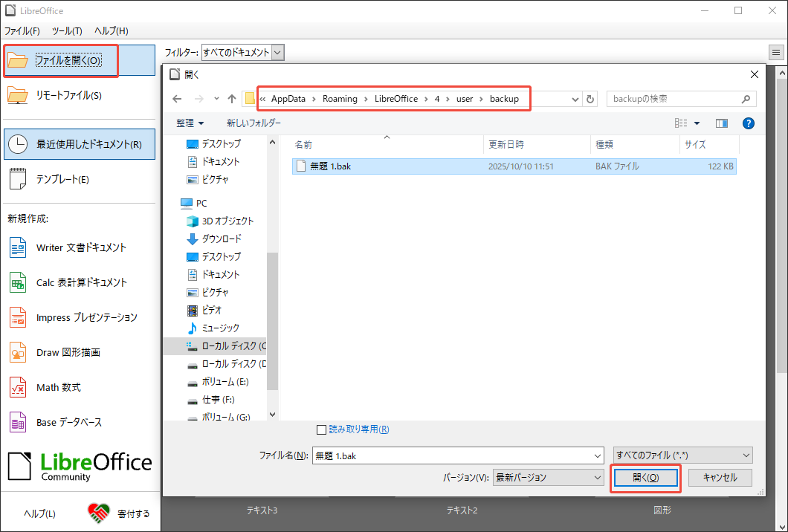Click the donate heart icon
The height and width of the screenshot is (532, 788).
tap(98, 513)
